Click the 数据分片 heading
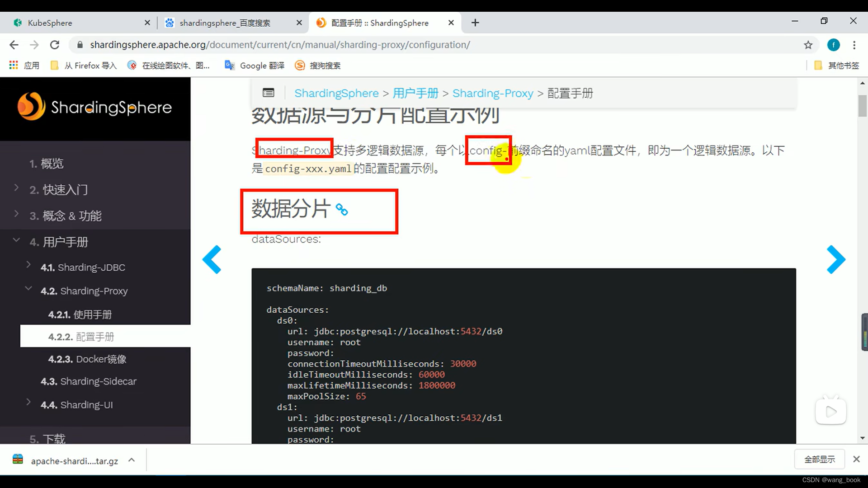The height and width of the screenshot is (488, 868). pyautogui.click(x=291, y=209)
